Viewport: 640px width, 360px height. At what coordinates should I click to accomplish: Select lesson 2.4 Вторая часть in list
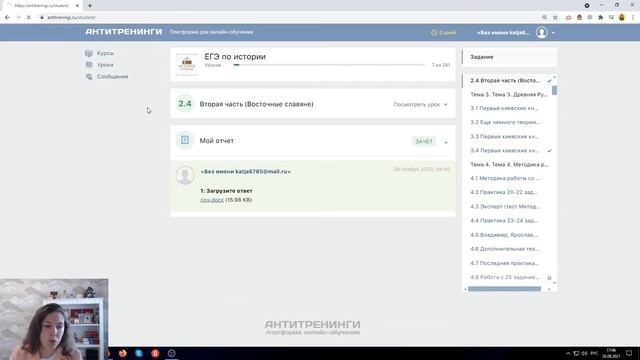(x=505, y=80)
